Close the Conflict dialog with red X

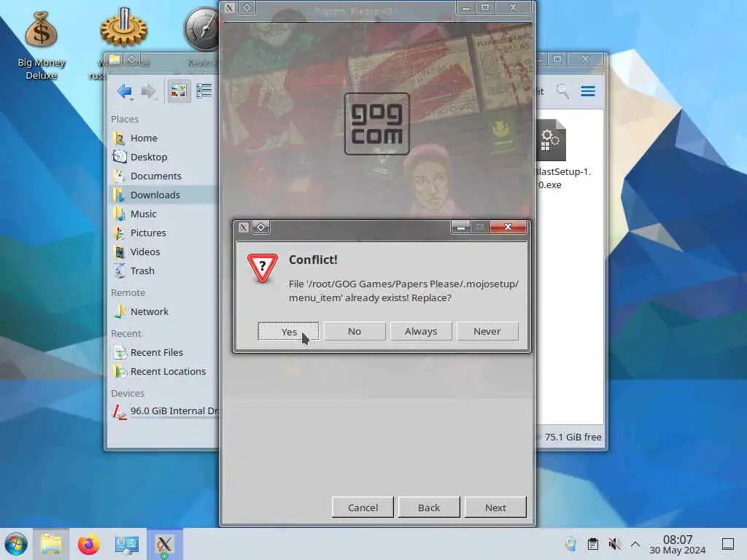(x=508, y=227)
